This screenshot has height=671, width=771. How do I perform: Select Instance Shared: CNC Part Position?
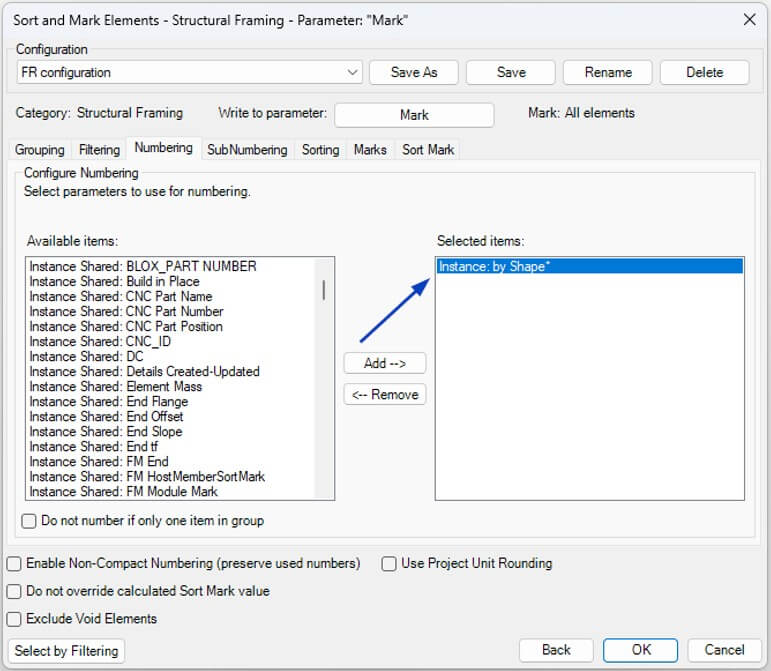(171, 326)
